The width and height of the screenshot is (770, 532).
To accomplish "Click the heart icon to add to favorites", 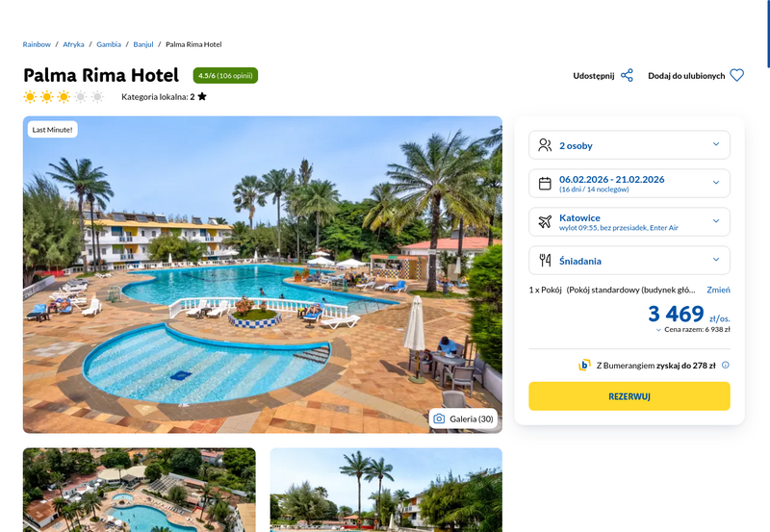I will pos(736,75).
